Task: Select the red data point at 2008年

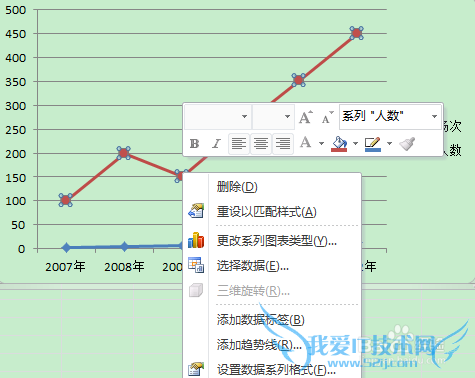Action: click(x=124, y=153)
